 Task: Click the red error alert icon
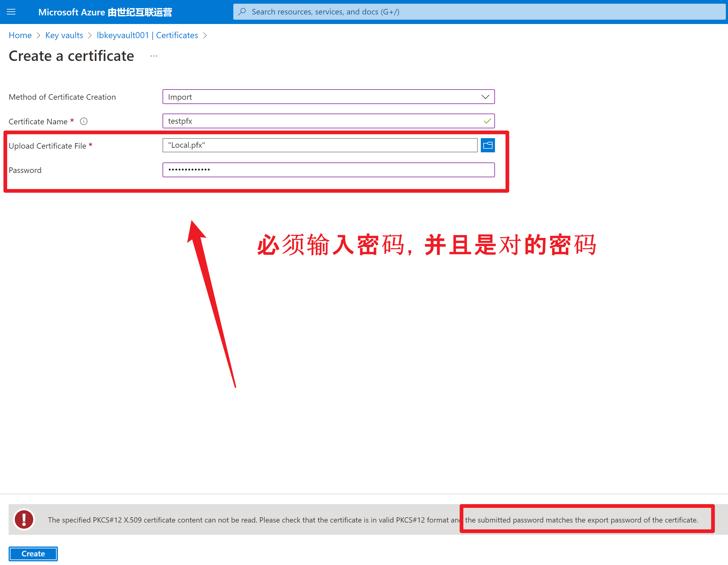(x=24, y=519)
